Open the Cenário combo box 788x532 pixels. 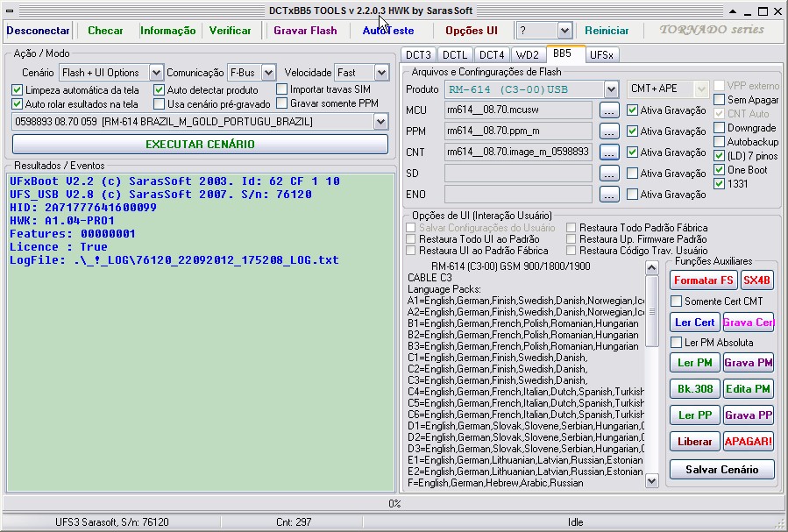click(156, 73)
